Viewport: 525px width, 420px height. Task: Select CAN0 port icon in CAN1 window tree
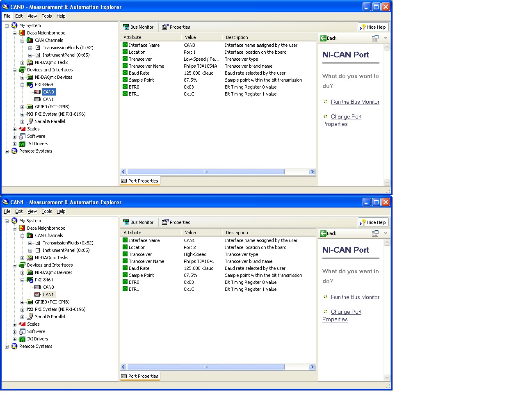[38, 287]
